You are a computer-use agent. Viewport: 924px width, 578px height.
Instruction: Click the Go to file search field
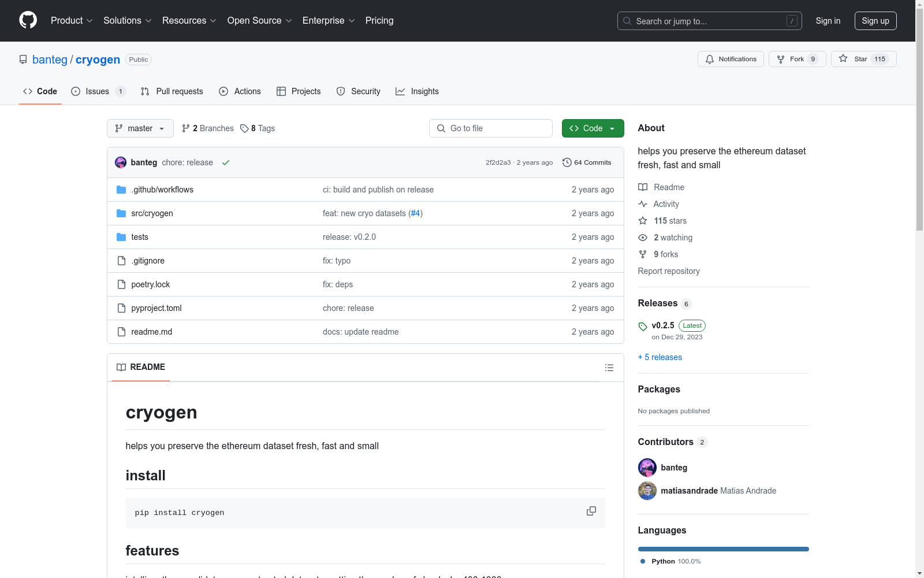click(491, 128)
